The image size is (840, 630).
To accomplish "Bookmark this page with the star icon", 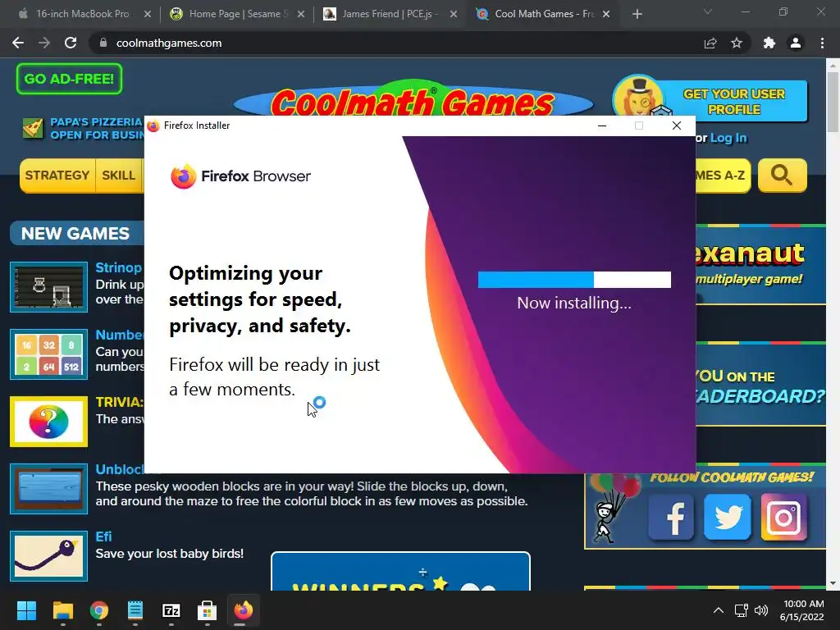I will point(737,43).
